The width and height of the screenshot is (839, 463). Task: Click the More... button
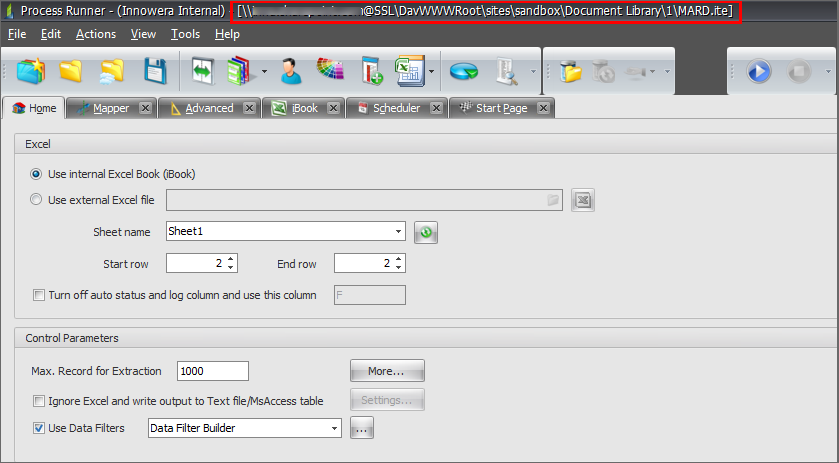coord(387,371)
